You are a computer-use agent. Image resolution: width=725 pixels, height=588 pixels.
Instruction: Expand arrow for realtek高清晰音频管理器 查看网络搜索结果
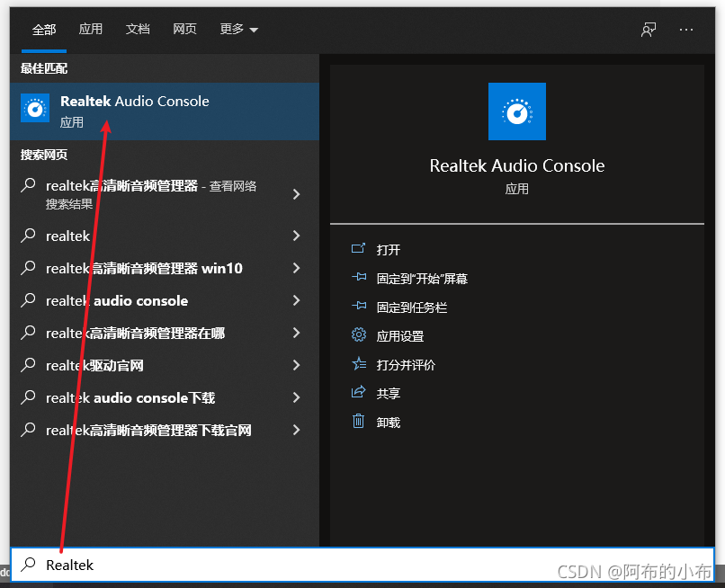pos(296,194)
